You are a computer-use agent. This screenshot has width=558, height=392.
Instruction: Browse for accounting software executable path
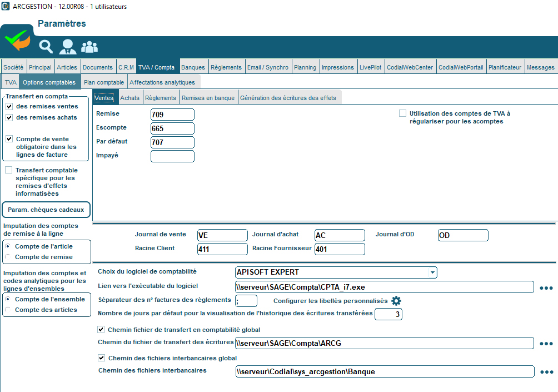(x=546, y=287)
